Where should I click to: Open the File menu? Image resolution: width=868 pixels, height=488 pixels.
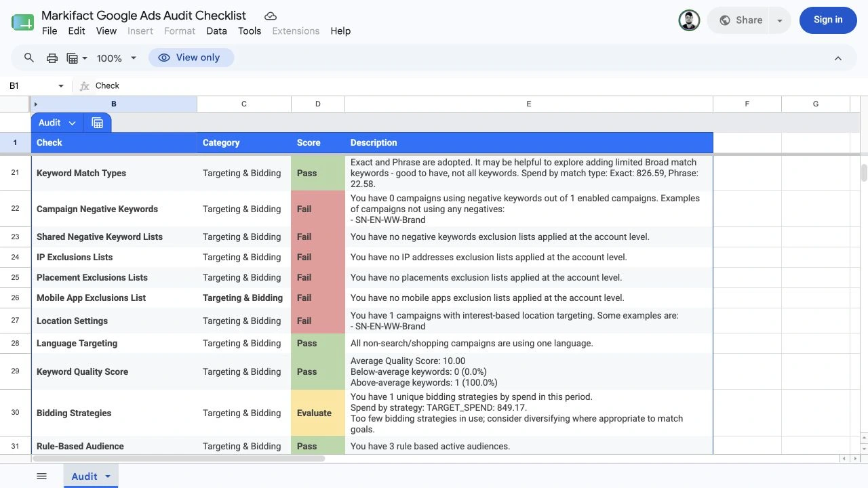point(50,31)
